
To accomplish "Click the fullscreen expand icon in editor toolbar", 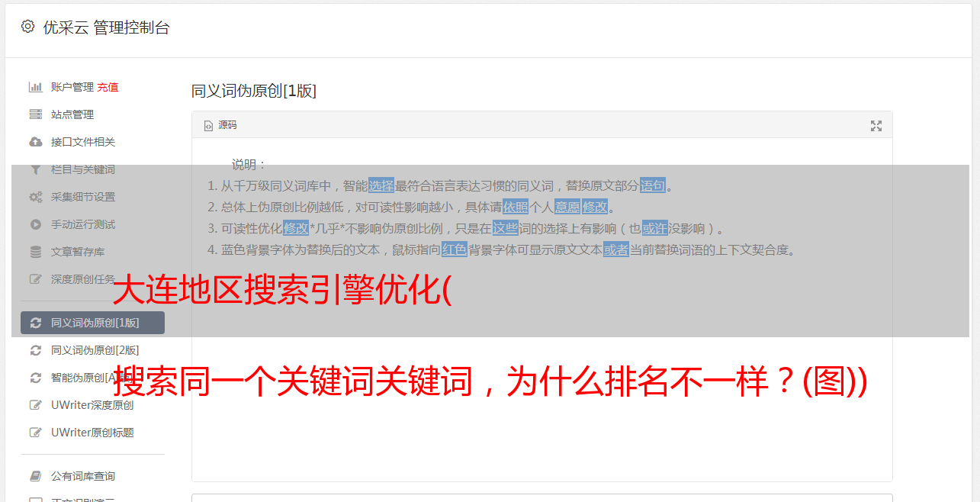I will tap(876, 126).
